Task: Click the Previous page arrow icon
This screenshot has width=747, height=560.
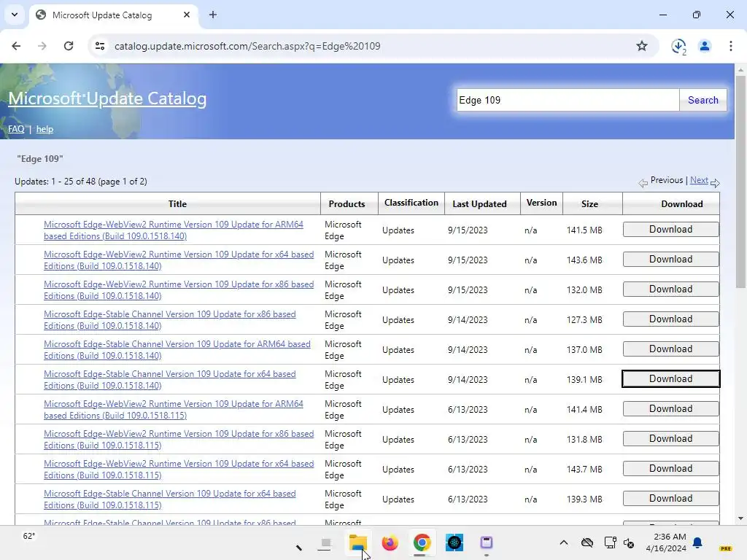Action: pos(643,183)
